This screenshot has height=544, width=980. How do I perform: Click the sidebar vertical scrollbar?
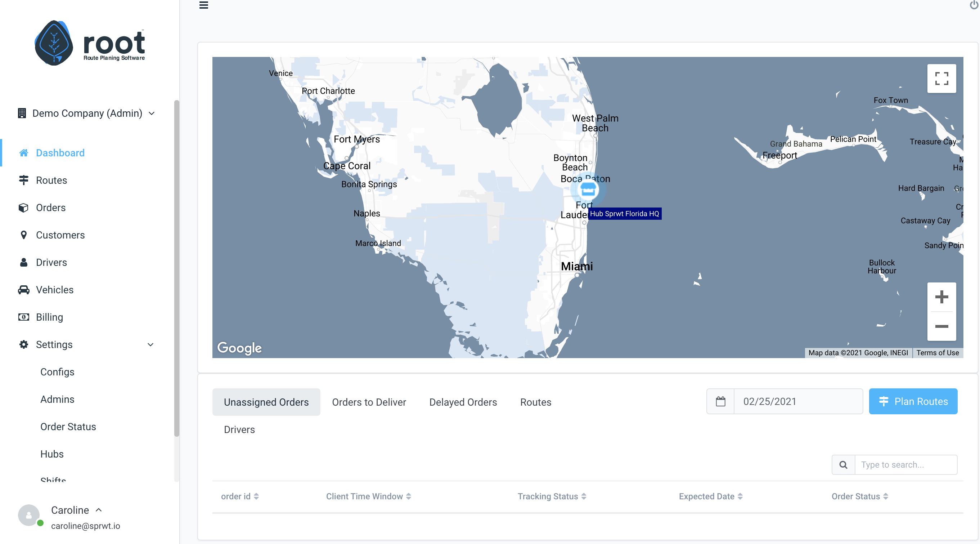coord(176,267)
